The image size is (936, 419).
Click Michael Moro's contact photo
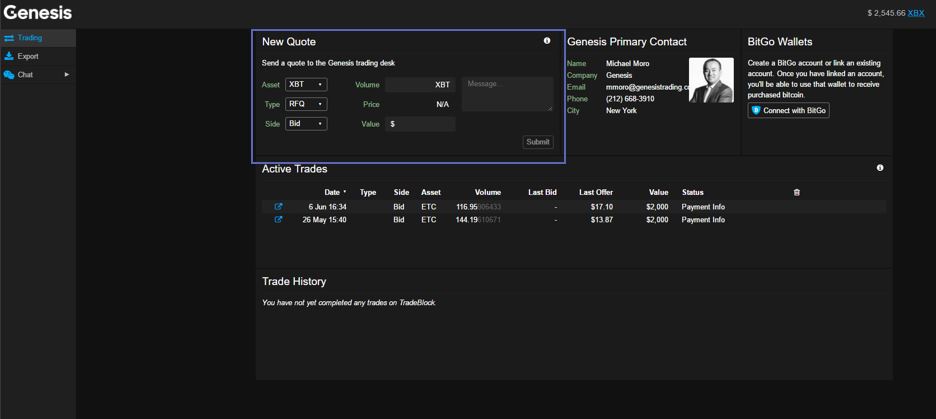pyautogui.click(x=711, y=80)
